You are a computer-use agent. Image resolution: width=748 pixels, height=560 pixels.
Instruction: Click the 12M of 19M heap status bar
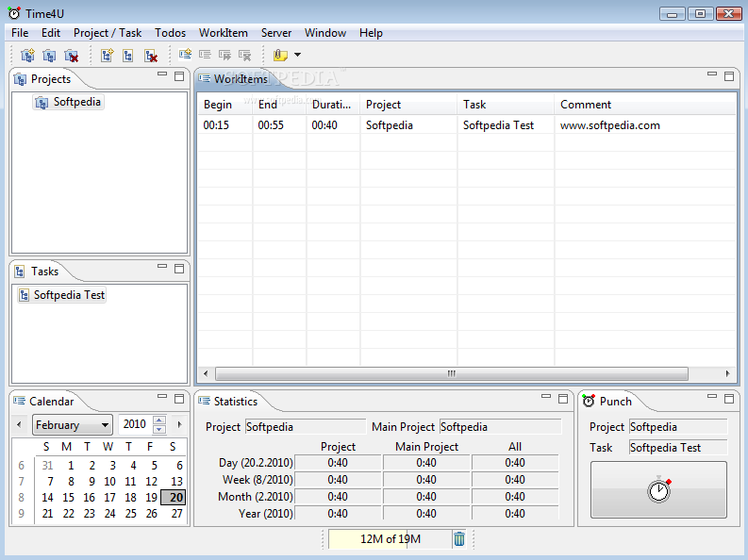pyautogui.click(x=391, y=539)
